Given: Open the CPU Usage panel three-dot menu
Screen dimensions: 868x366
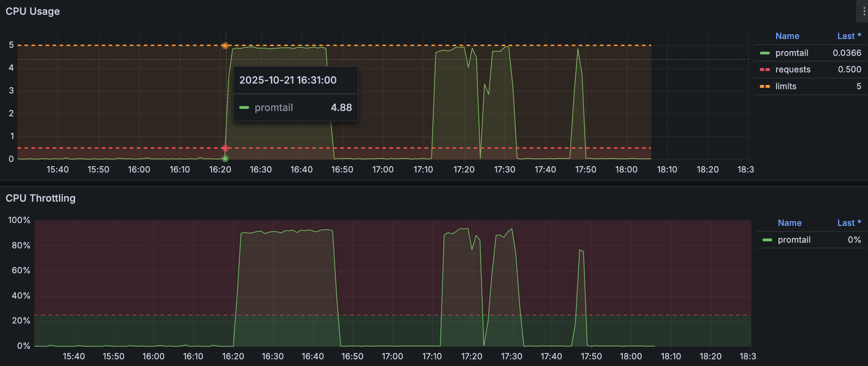Looking at the screenshot, I should (864, 12).
